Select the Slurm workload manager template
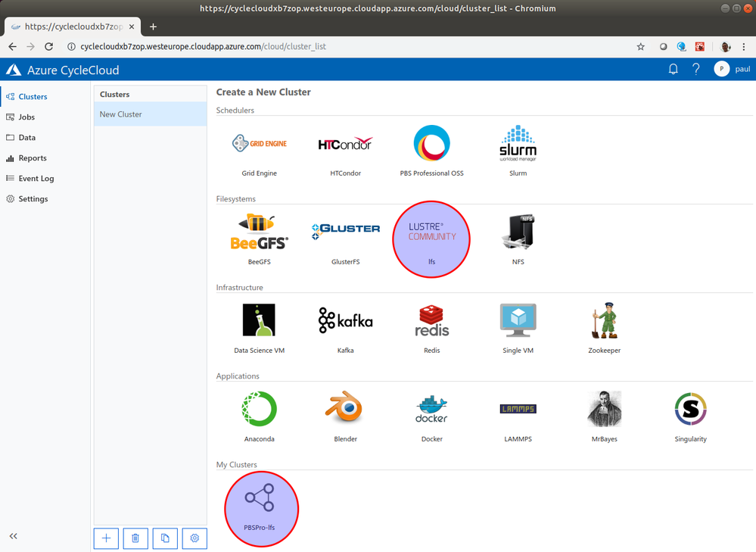 pos(518,151)
